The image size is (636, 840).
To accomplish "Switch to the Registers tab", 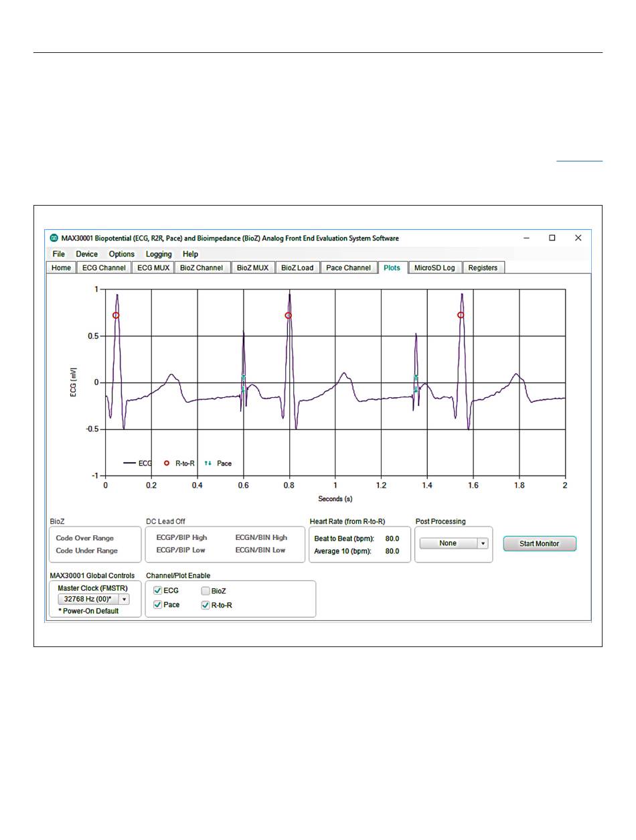I will coord(483,268).
